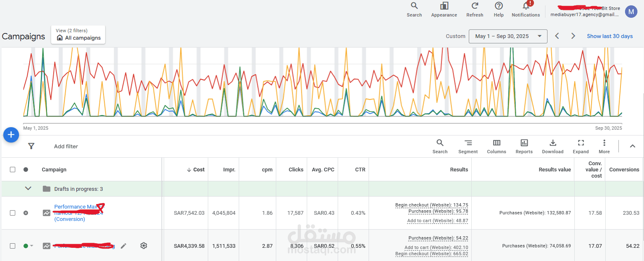The height and width of the screenshot is (261, 644).
Task: Check the Performance Max campaign row checkbox
Action: tap(13, 213)
